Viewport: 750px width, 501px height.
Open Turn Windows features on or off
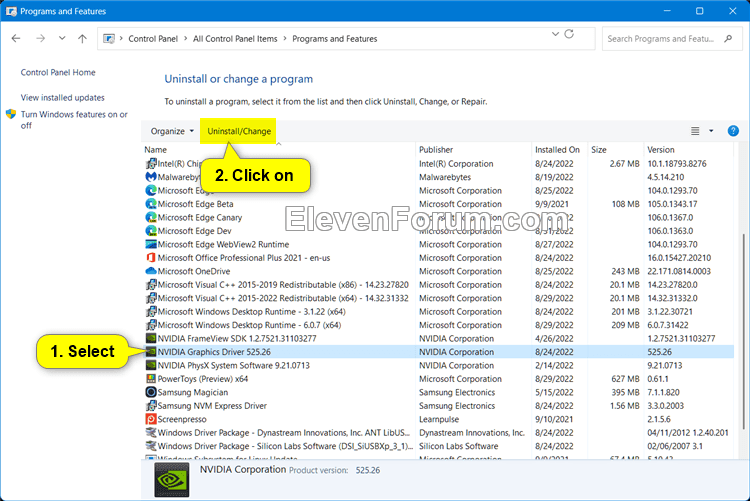[x=74, y=120]
